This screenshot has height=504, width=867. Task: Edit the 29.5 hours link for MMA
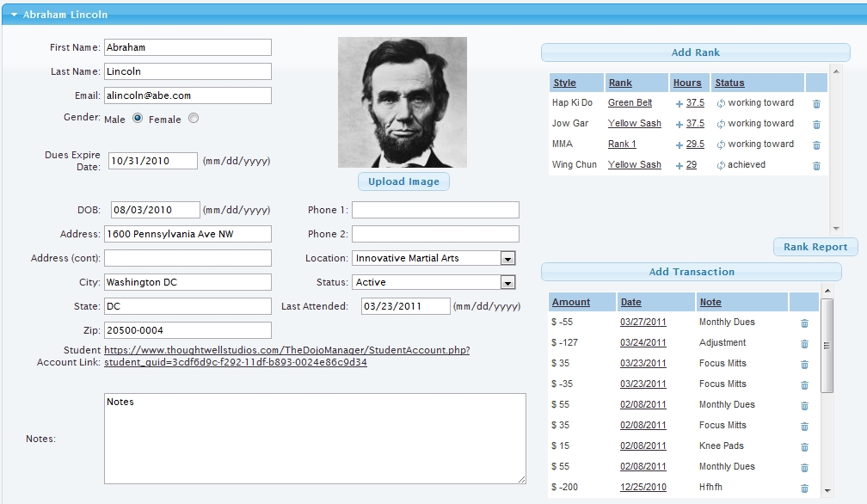695,144
